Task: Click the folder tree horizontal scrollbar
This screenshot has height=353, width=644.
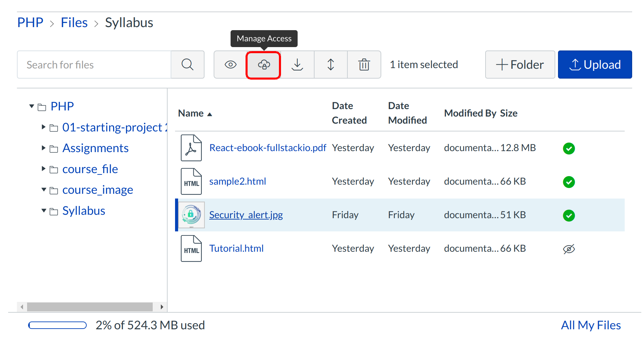Action: 90,307
